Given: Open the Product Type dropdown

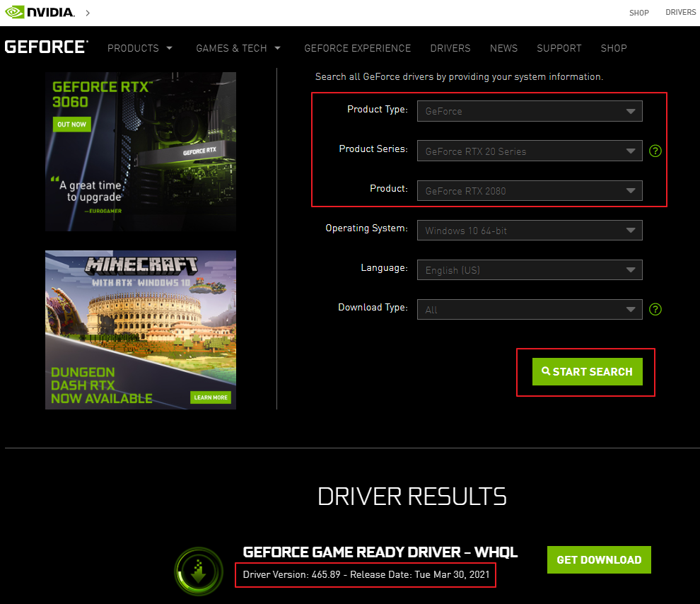Looking at the screenshot, I should [530, 111].
